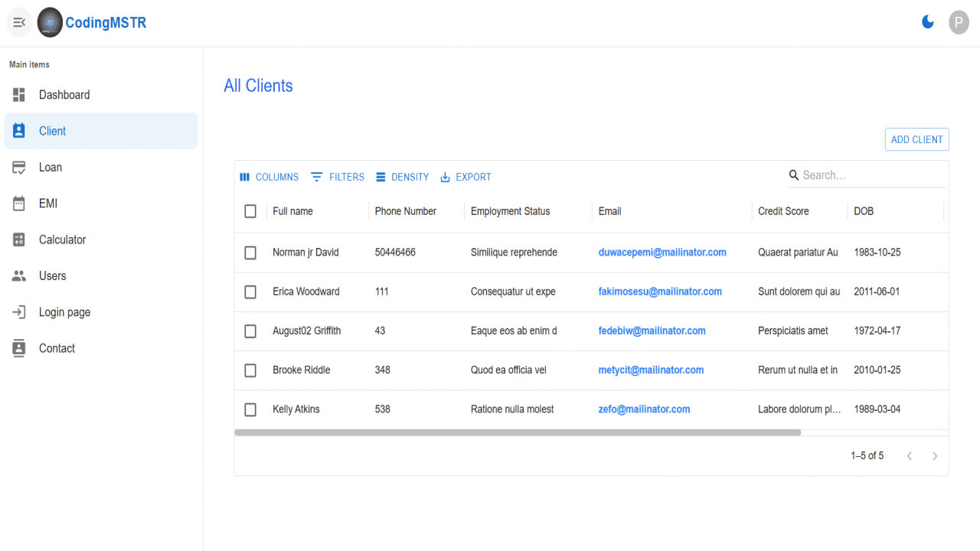The width and height of the screenshot is (980, 551).
Task: Click the Users people icon
Action: (x=19, y=276)
